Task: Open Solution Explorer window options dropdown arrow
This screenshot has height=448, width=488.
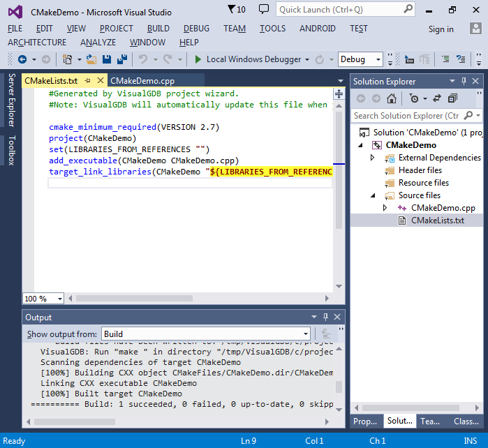Action: tap(452, 81)
